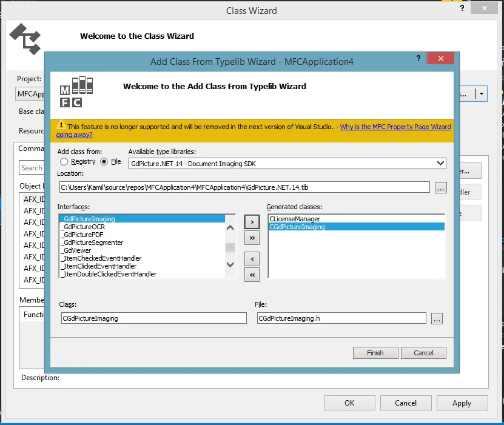Image resolution: width=504 pixels, height=425 pixels.
Task: Click the File name input field
Action: (341, 318)
